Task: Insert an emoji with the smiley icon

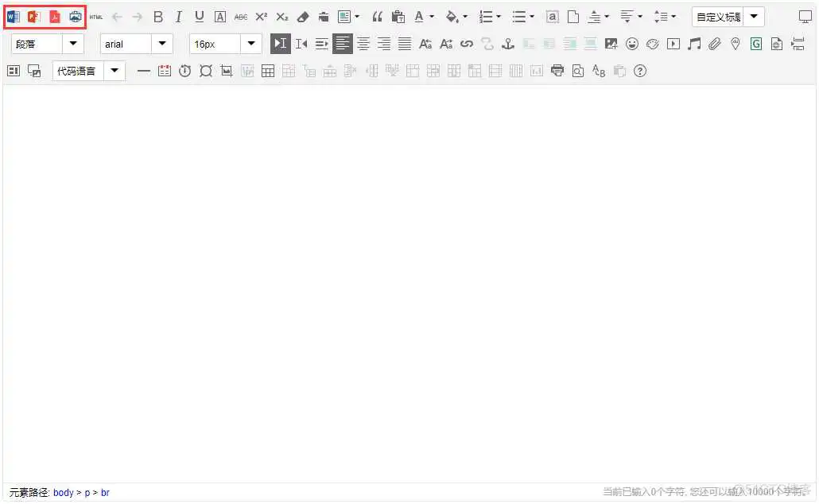Action: pyautogui.click(x=632, y=45)
